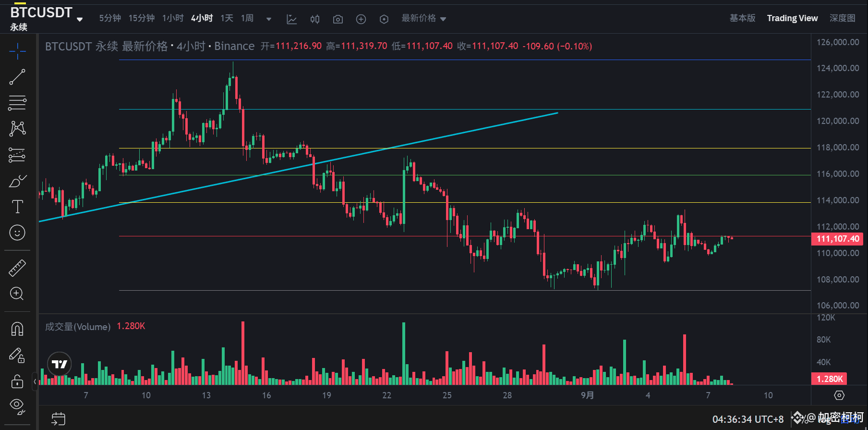Open chart settings hexagon icon in toolbar
868x430 pixels.
click(384, 19)
